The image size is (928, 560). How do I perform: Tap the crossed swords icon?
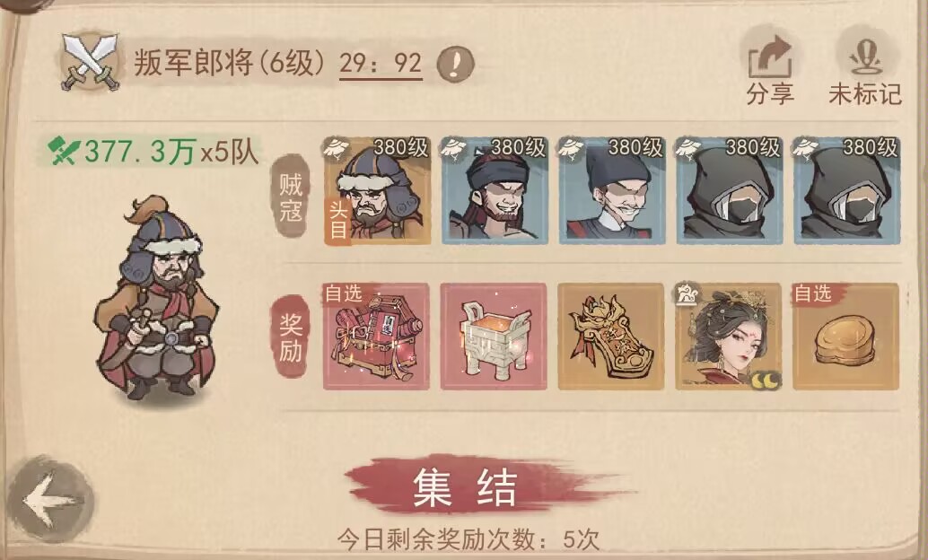point(90,63)
